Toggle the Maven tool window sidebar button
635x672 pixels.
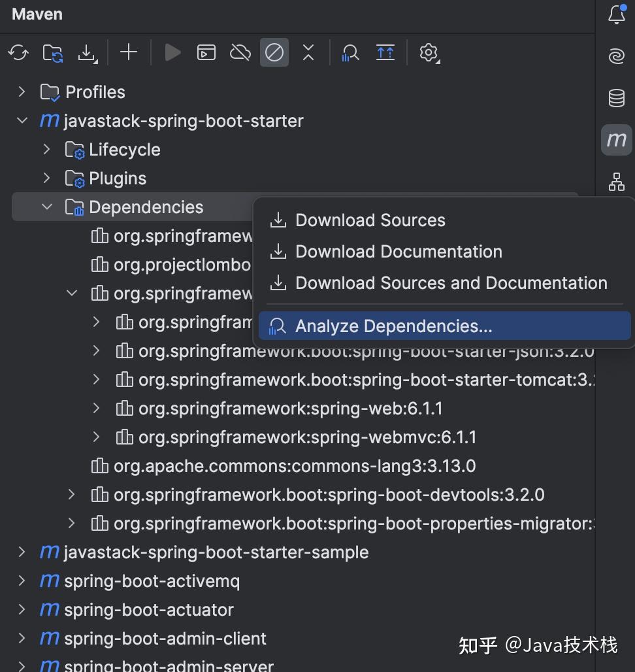pyautogui.click(x=616, y=139)
